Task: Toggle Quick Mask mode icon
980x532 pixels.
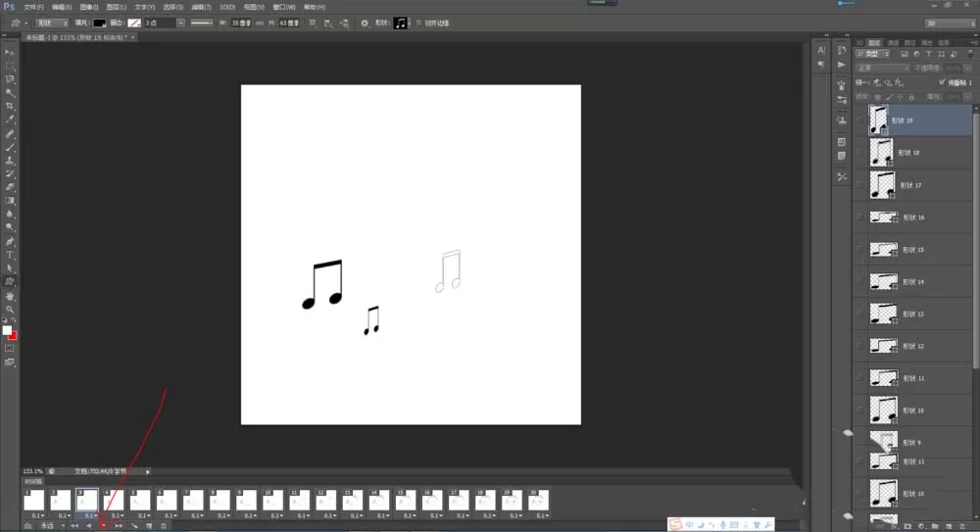Action: click(10, 348)
